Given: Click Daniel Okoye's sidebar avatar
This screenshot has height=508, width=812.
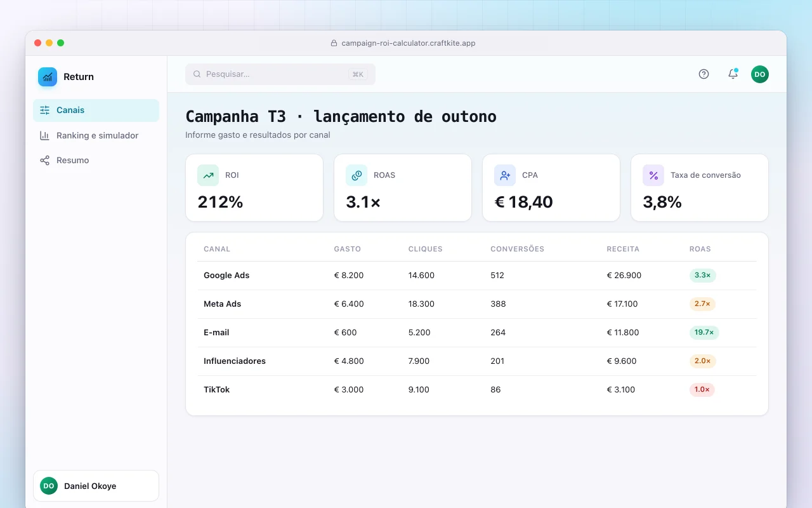Looking at the screenshot, I should point(49,486).
